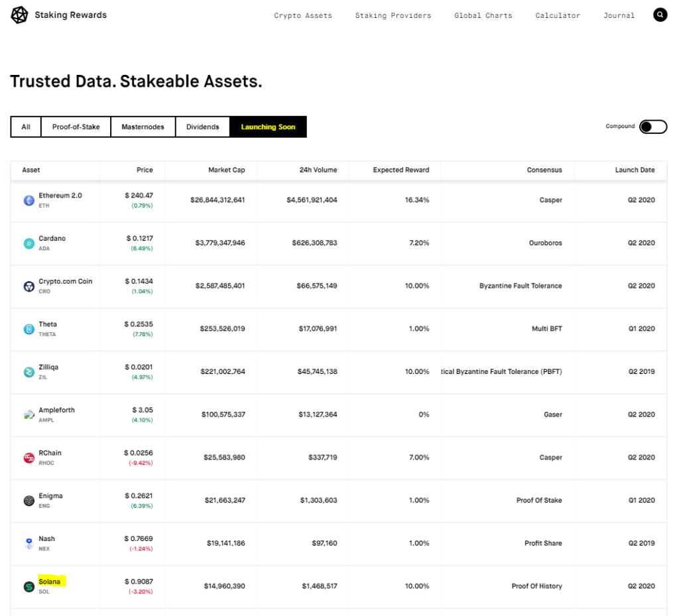This screenshot has width=679, height=616.
Task: Open Global Charts menu
Action: (x=483, y=16)
